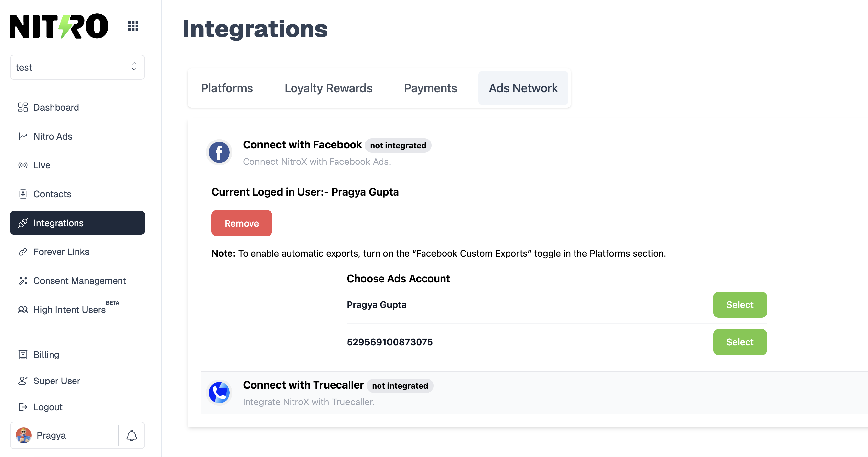Viewport: 868px width, 457px height.
Task: Click the Forever Links chain icon
Action: pos(23,252)
